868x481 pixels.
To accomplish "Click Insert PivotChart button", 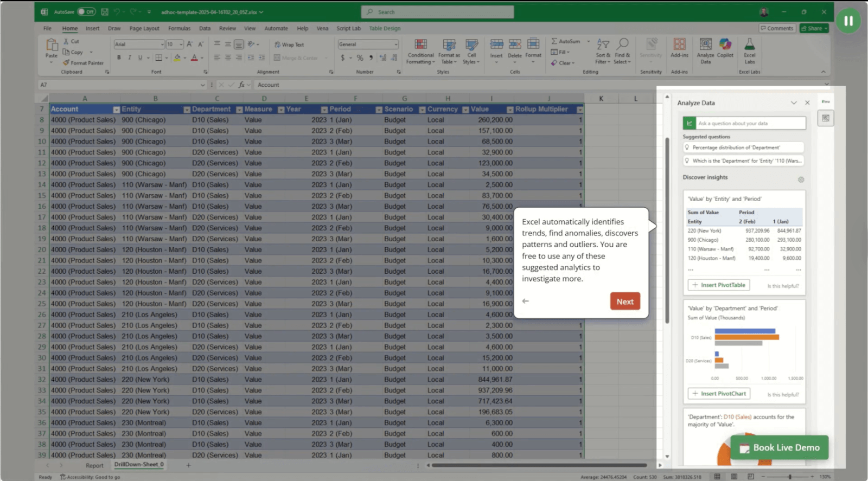I will tap(719, 394).
